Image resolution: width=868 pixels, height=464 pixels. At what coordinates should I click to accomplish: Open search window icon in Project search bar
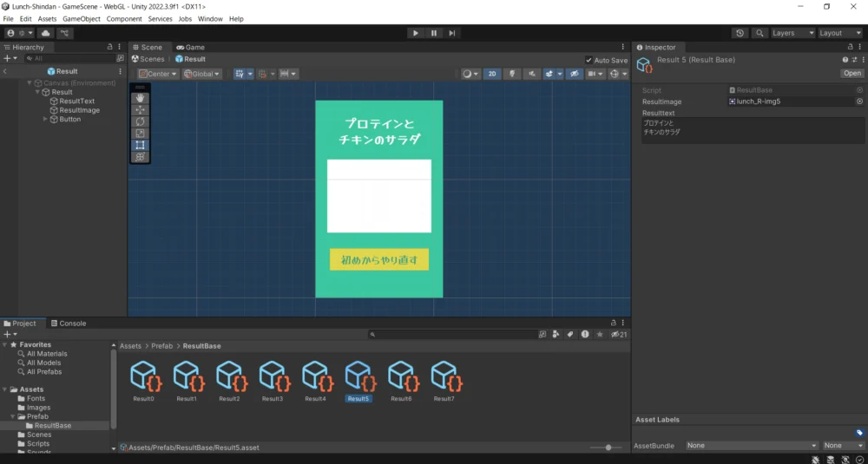click(x=542, y=335)
